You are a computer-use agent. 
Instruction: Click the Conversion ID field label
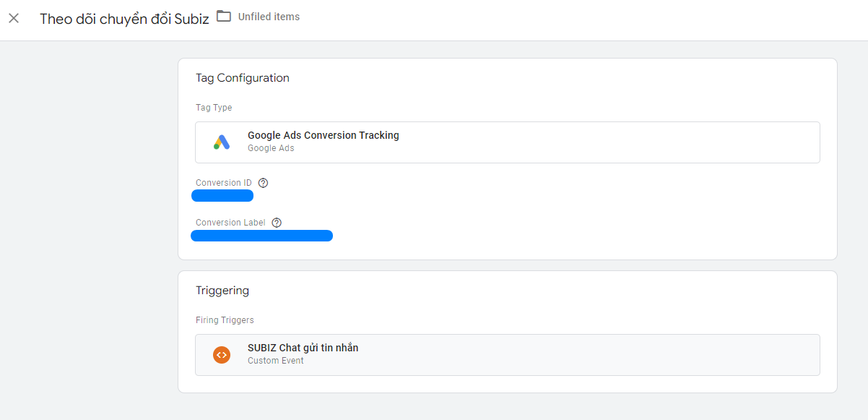(224, 183)
